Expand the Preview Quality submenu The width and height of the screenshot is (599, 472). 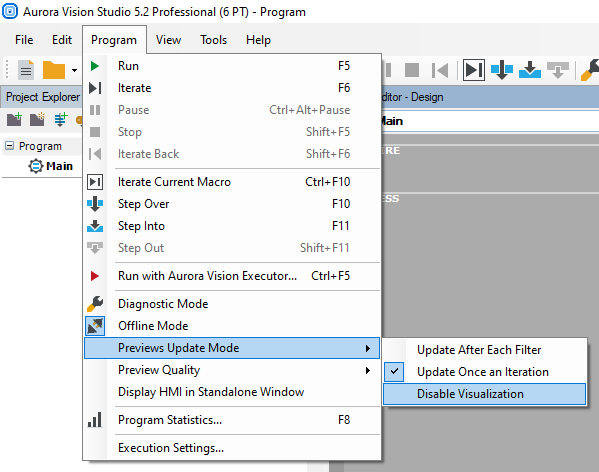tap(232, 370)
